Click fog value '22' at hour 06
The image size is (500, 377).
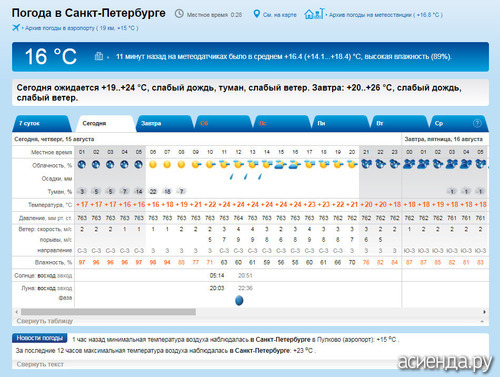153,191
